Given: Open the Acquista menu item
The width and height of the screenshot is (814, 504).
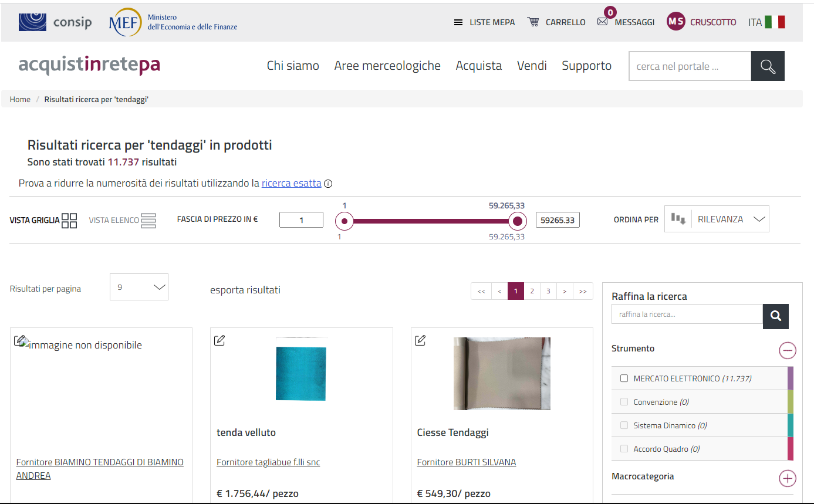Looking at the screenshot, I should point(478,66).
